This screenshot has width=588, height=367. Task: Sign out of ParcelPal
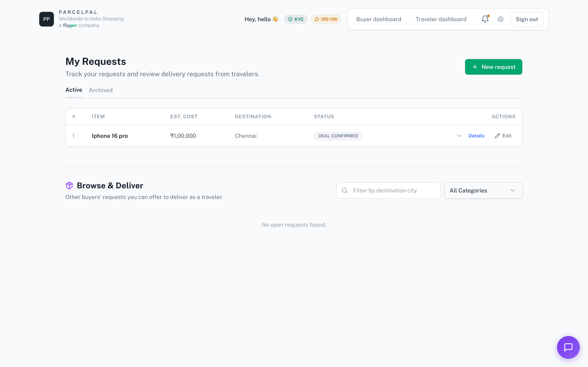pos(527,19)
